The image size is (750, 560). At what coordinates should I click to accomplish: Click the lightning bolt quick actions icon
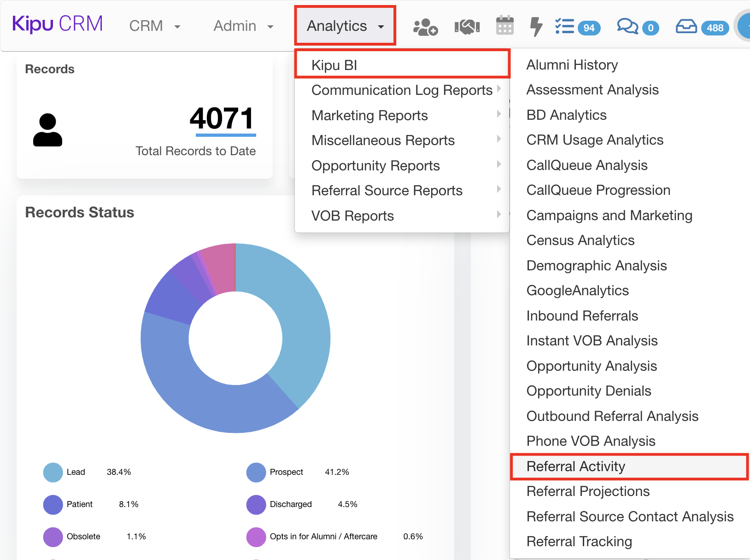(x=535, y=26)
